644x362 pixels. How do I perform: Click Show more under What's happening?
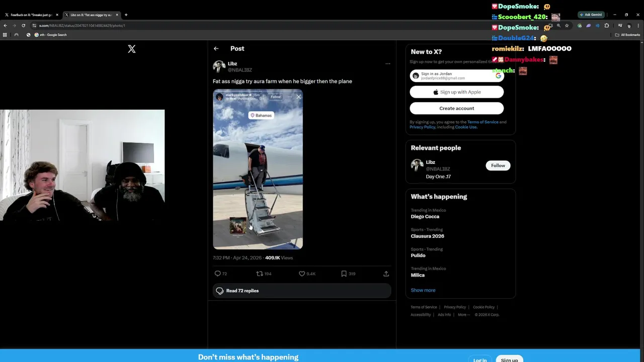click(423, 290)
